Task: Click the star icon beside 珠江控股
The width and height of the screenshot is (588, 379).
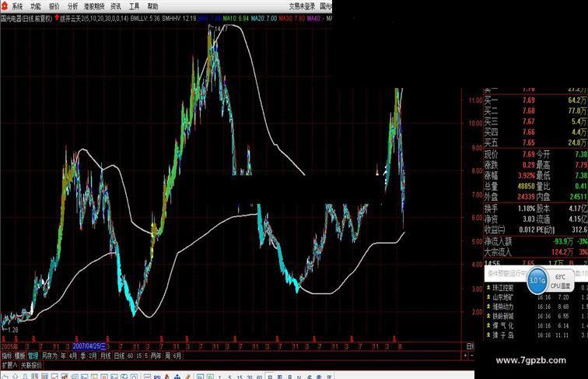Action: click(488, 288)
